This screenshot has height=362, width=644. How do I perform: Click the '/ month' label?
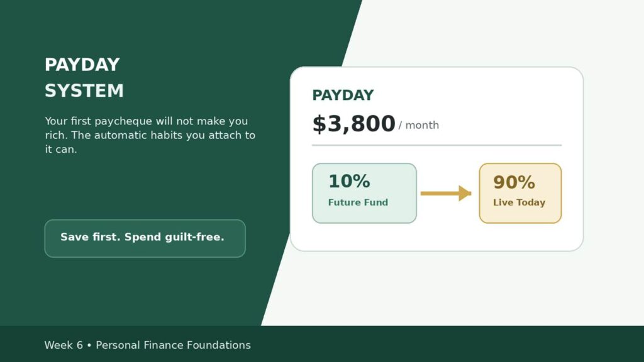tap(418, 125)
